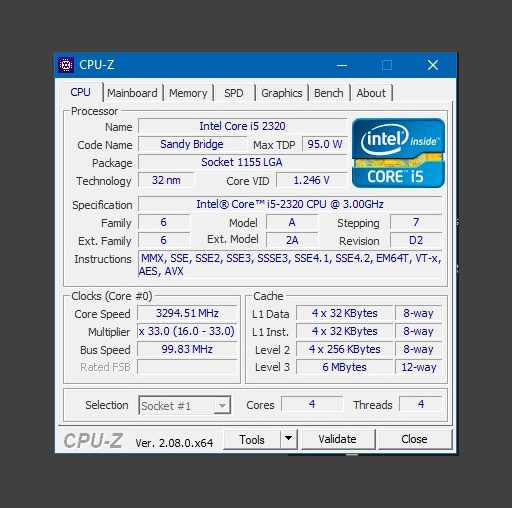Click the Revision value D2

coord(416,240)
